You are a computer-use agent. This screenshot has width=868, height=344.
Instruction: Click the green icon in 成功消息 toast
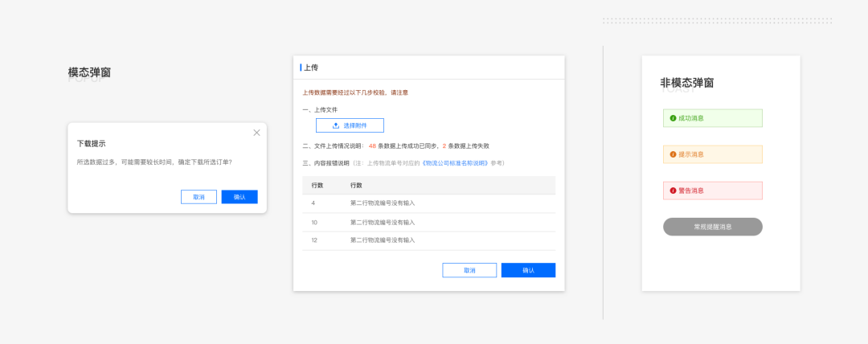coord(673,118)
